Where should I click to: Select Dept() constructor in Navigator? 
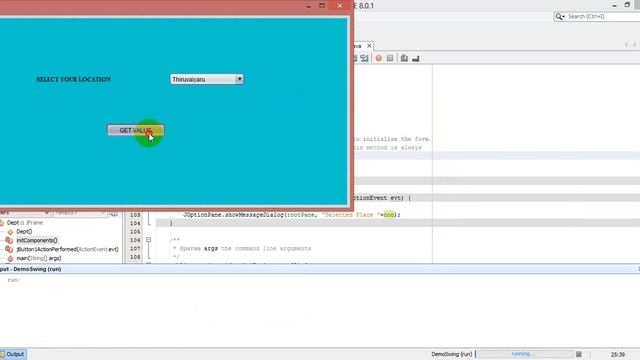[24, 231]
